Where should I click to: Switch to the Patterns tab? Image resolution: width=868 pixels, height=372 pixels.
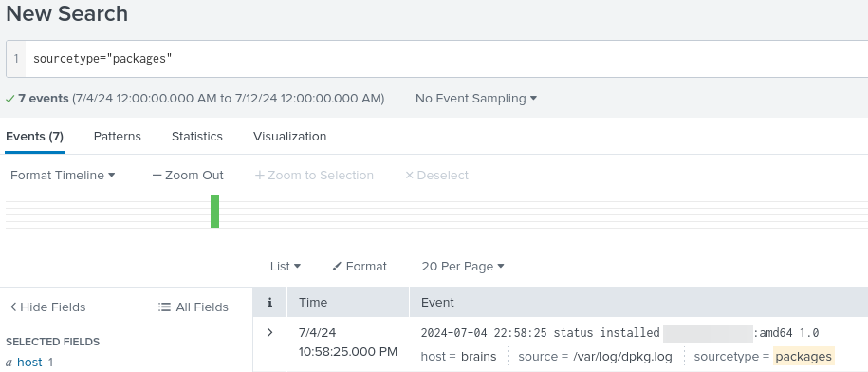pyautogui.click(x=118, y=137)
